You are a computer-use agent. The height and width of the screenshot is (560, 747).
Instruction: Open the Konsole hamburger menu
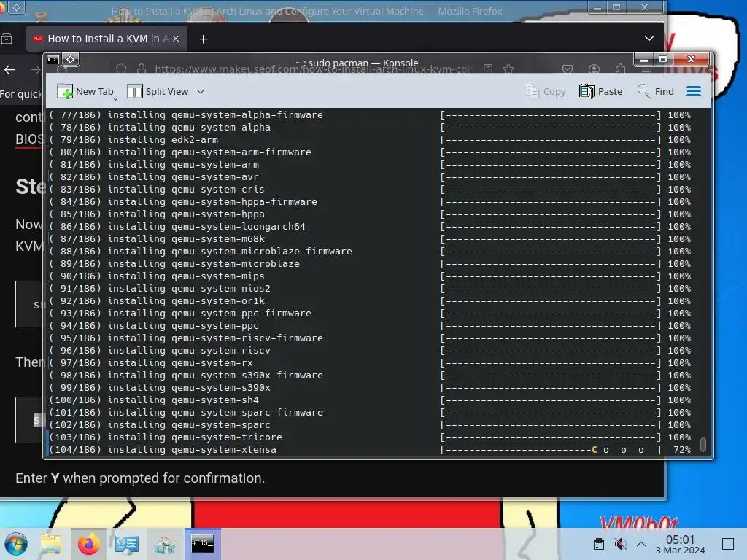click(694, 91)
